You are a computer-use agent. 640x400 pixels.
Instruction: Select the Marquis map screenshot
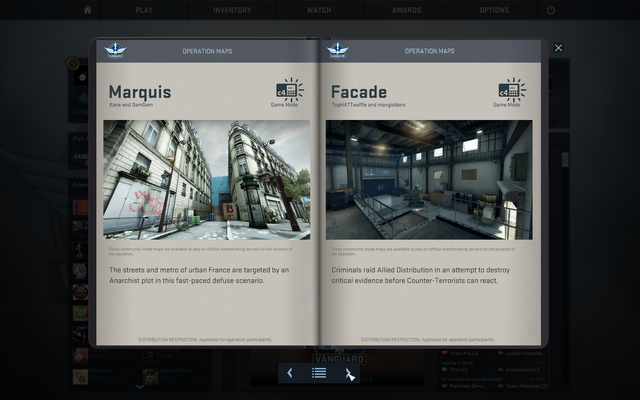207,180
